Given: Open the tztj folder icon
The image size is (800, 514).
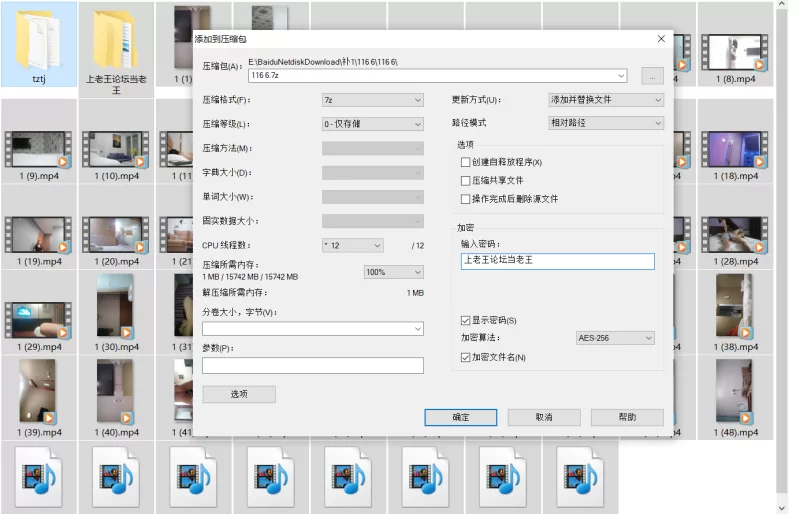Looking at the screenshot, I should coord(38,40).
